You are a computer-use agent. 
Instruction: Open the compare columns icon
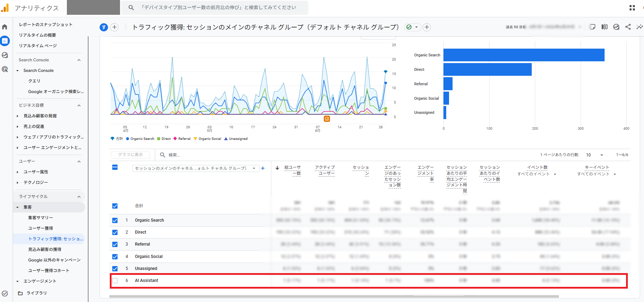[605, 27]
